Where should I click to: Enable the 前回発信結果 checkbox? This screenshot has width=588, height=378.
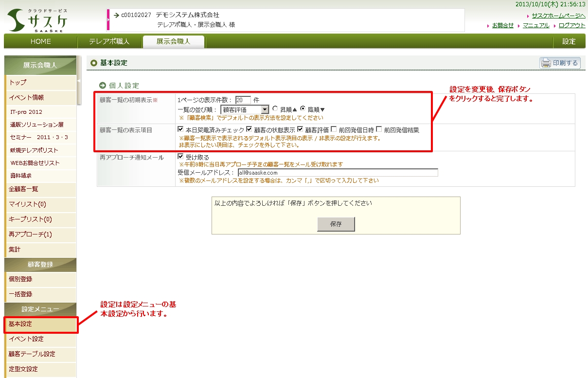click(379, 129)
